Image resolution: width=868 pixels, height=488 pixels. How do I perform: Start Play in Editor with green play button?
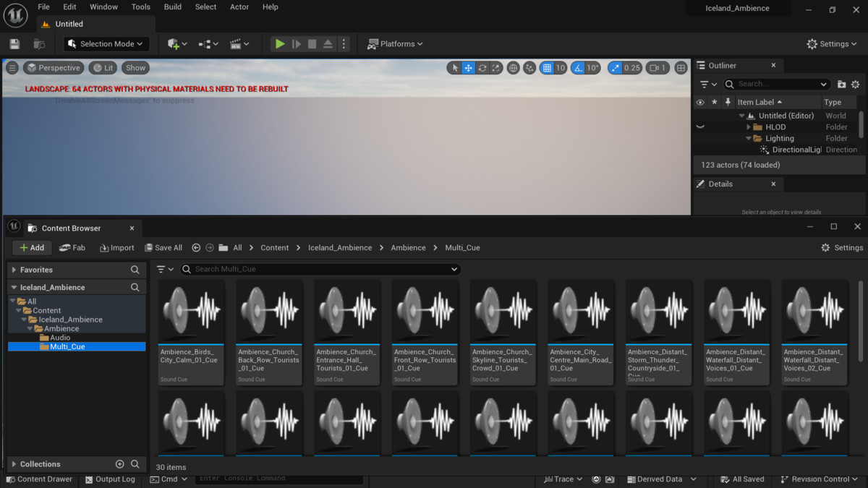click(280, 44)
